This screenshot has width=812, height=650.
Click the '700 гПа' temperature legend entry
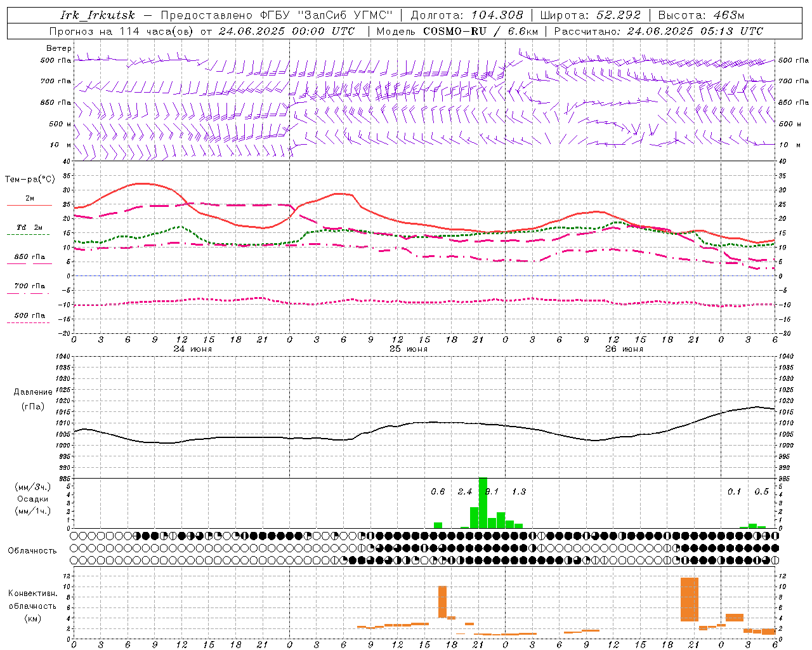click(x=29, y=286)
